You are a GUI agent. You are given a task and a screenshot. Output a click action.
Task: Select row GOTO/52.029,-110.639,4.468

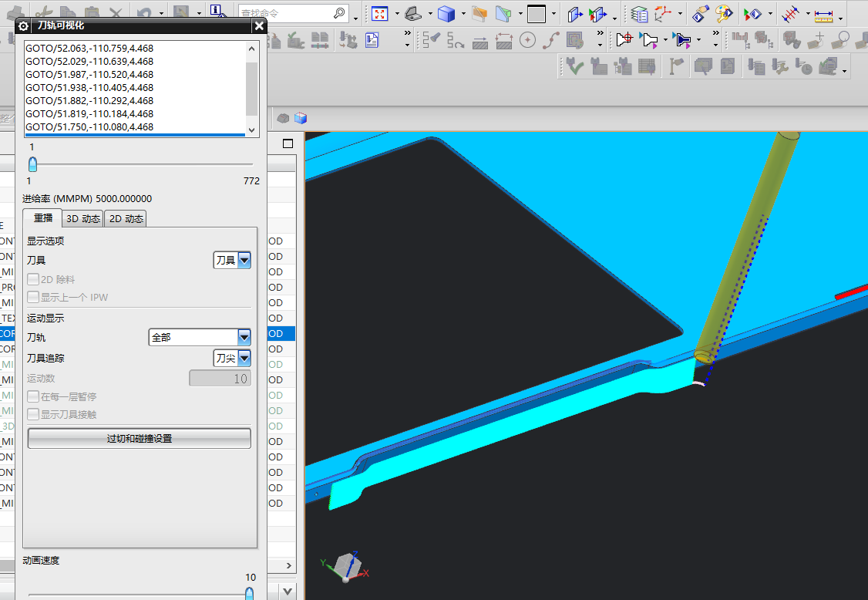pos(135,62)
